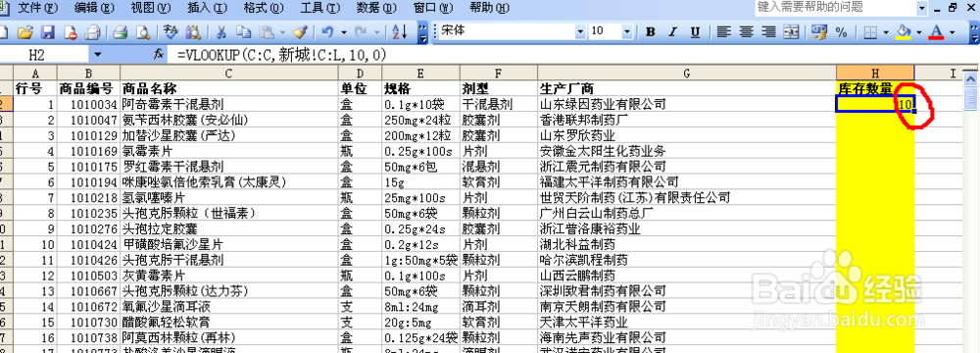The image size is (980, 353).
Task: Align text right in cell
Action: [x=768, y=32]
